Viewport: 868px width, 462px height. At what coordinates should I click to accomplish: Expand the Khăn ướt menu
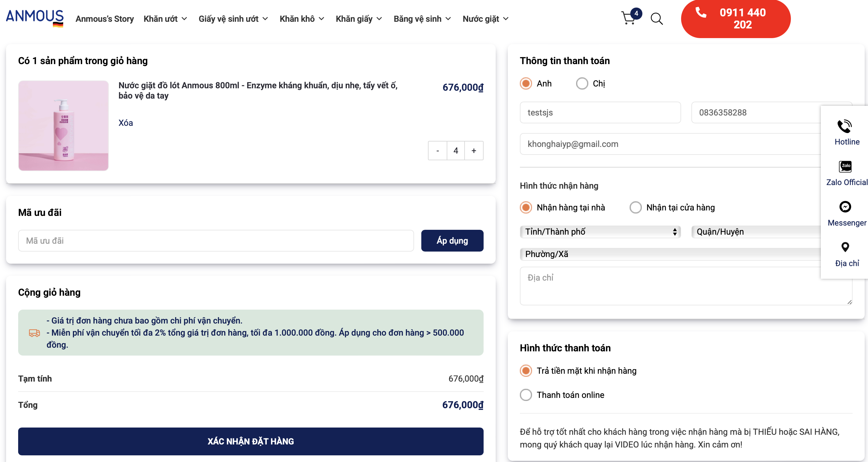point(165,19)
